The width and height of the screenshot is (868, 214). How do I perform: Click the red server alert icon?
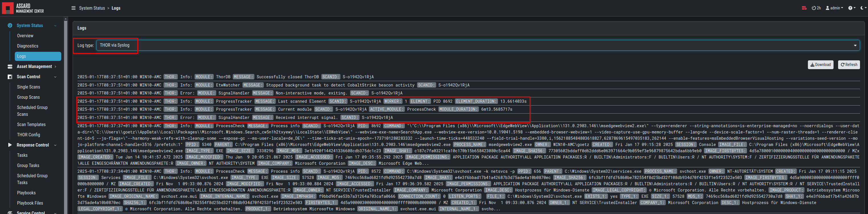coord(804,8)
